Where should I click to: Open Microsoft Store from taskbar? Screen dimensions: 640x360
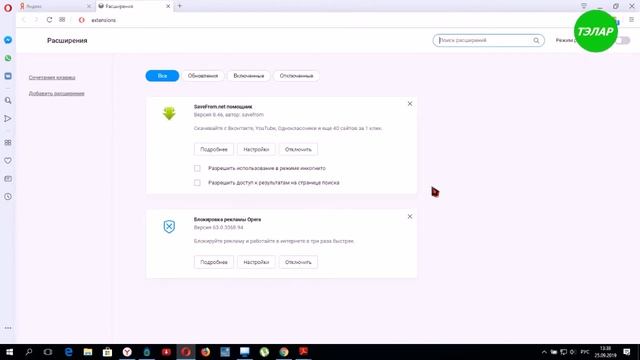[107, 352]
